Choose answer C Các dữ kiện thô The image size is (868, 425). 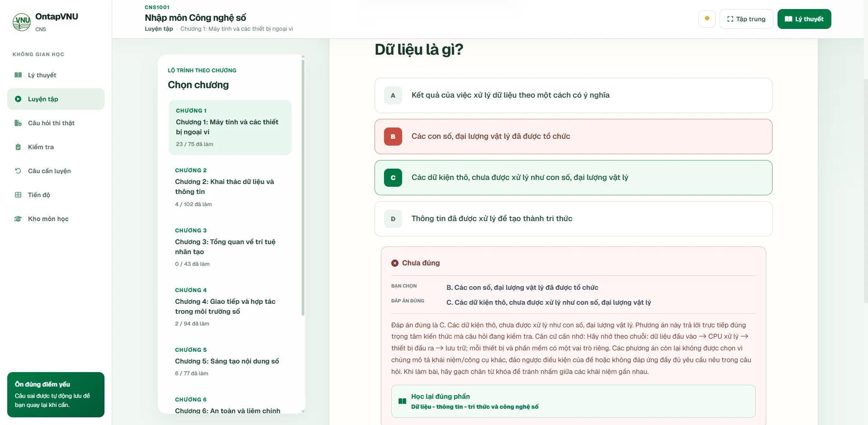point(573,178)
